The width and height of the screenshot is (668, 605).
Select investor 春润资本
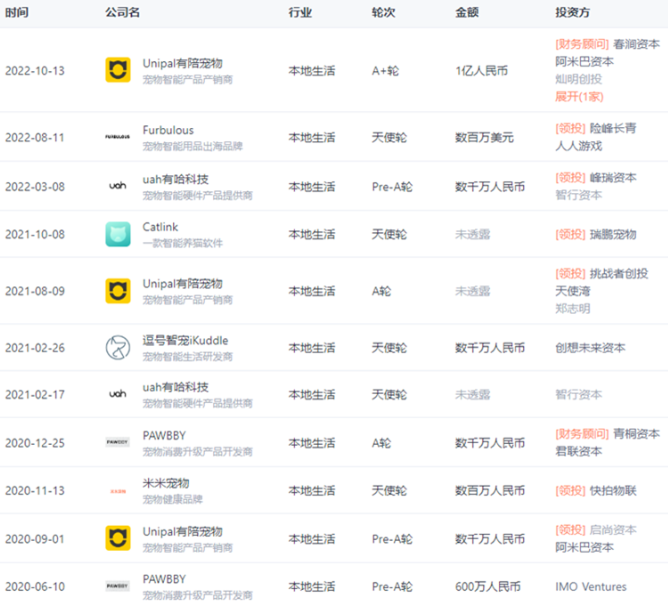tap(636, 44)
